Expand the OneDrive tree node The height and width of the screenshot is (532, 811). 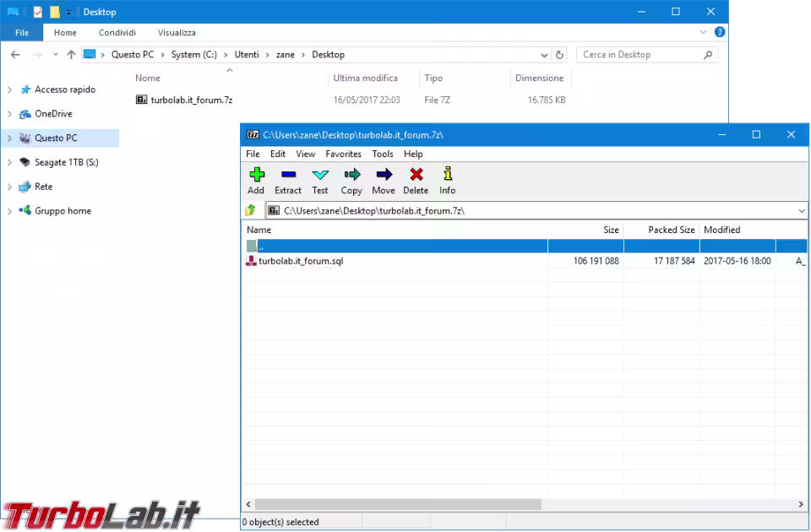(9, 114)
